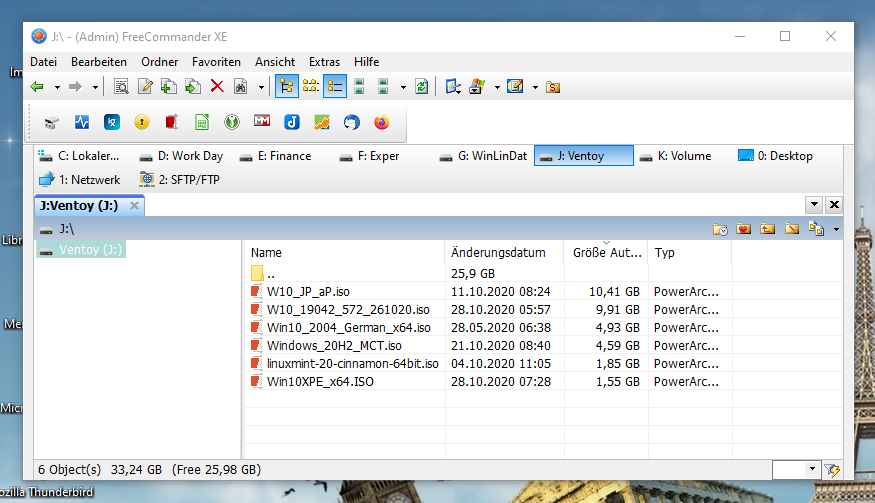Launch the red MM shortcut icon
Viewport: 875px width, 503px height.
point(262,121)
